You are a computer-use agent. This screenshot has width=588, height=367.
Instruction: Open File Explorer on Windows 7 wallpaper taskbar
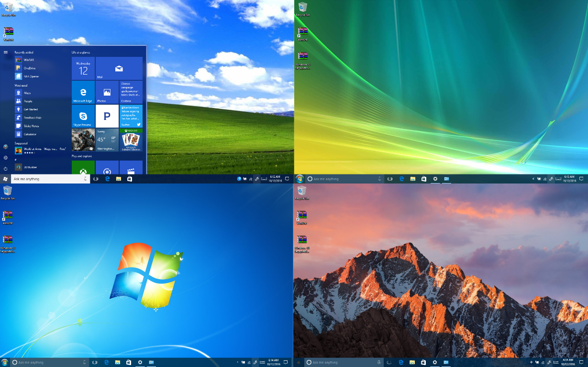click(117, 362)
